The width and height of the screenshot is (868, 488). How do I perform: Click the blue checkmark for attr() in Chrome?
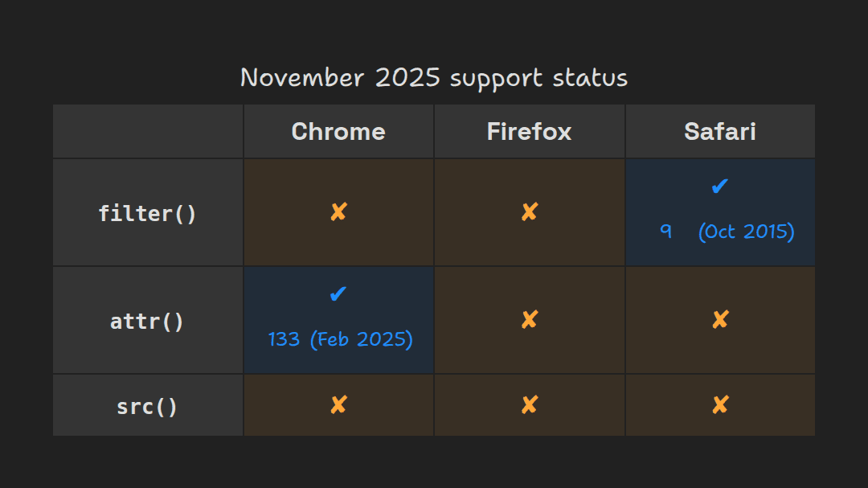[338, 294]
